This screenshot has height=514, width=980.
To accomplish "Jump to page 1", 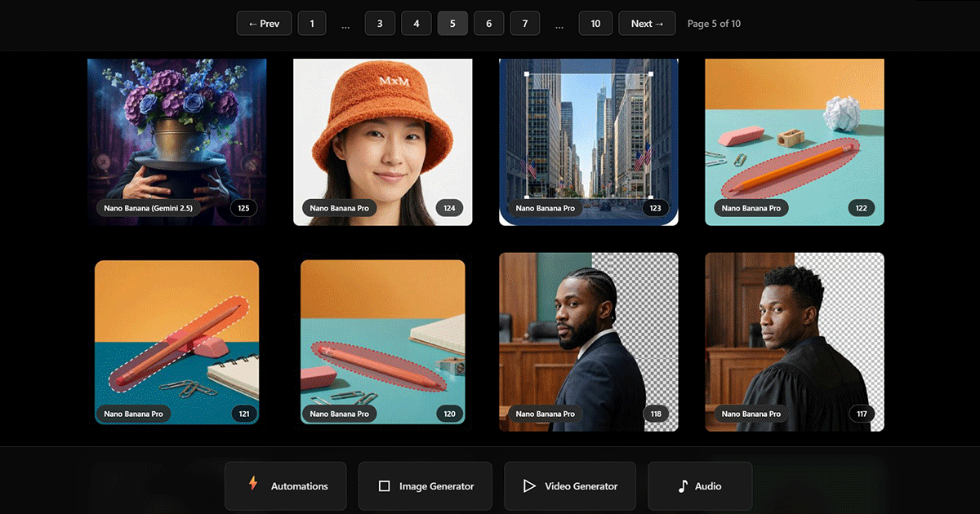I will 311,24.
